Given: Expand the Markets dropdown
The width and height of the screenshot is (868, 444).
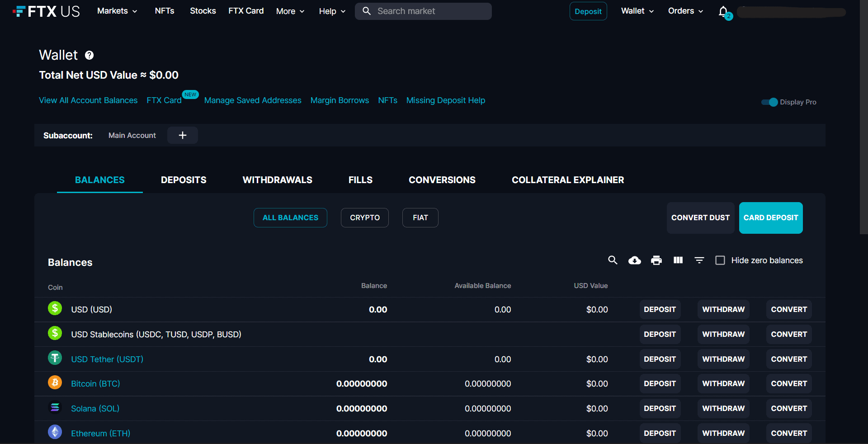Looking at the screenshot, I should pos(117,11).
